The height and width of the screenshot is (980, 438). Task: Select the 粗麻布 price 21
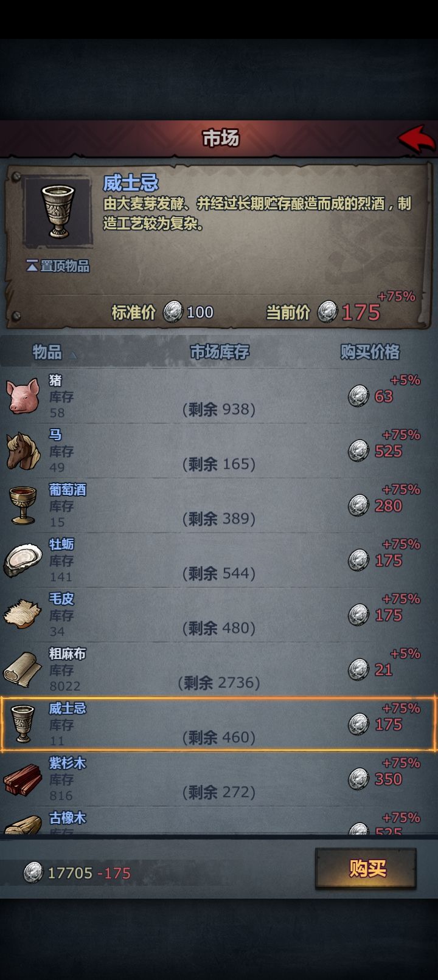[384, 670]
